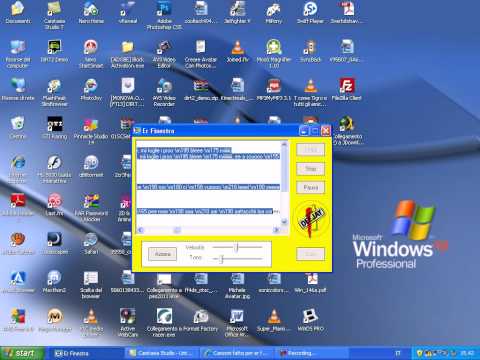Click the Azzera button
The width and height of the screenshot is (480, 360).
coord(162,254)
